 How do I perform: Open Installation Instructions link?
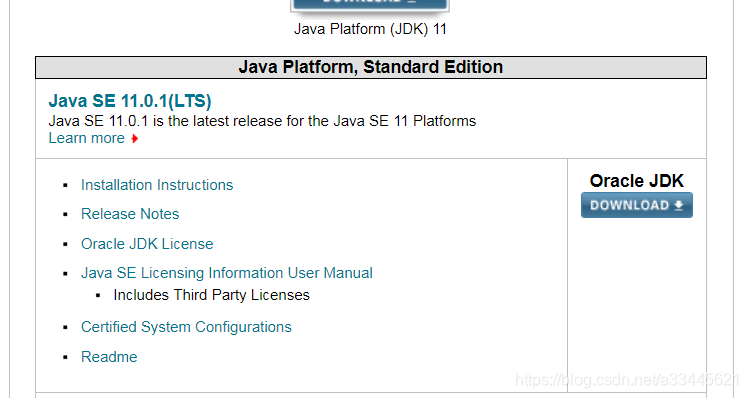click(x=157, y=185)
